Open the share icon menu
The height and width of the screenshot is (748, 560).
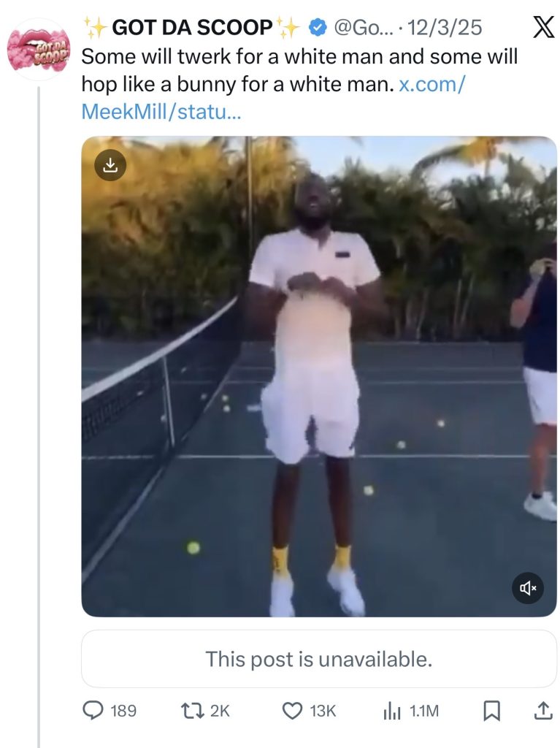pyautogui.click(x=542, y=709)
